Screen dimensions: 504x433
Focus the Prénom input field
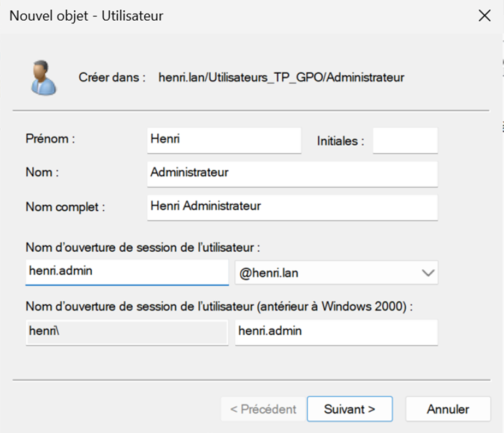(x=224, y=140)
